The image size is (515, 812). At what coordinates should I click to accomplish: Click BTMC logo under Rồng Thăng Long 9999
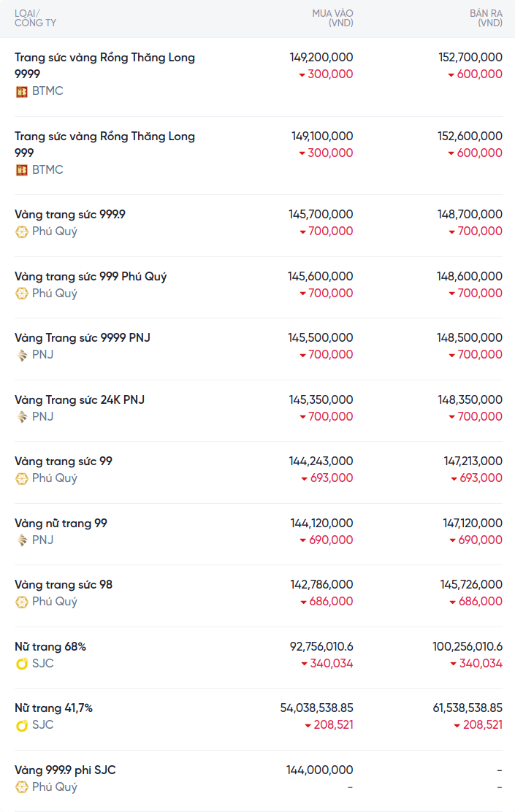coord(22,91)
